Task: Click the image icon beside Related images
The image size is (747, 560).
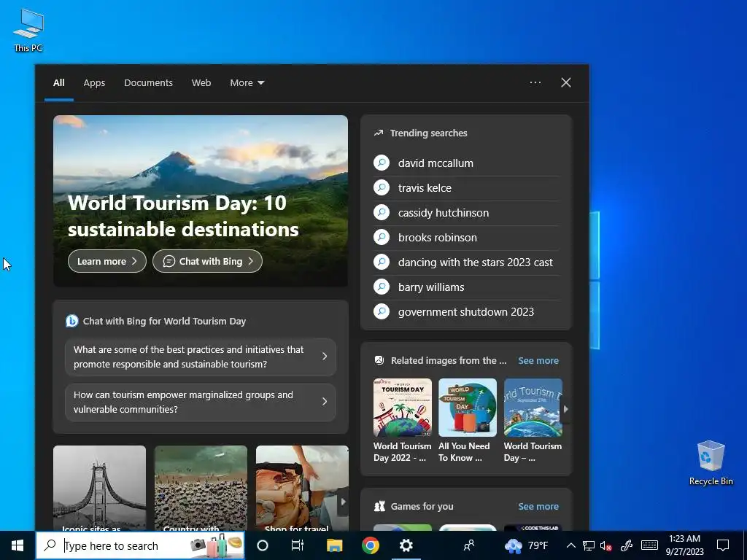Action: 379,360
